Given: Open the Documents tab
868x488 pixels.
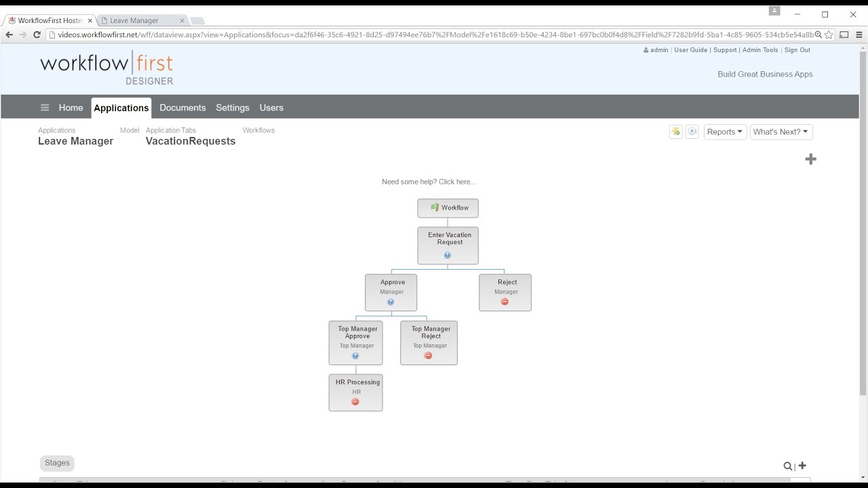Looking at the screenshot, I should click(182, 108).
